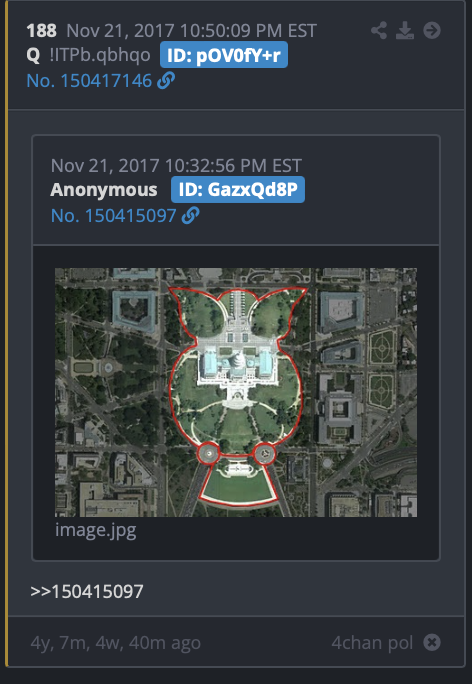Image resolution: width=472 pixels, height=684 pixels.
Task: Select the ID: pOV0fY+r badge
Action: click(x=224, y=55)
